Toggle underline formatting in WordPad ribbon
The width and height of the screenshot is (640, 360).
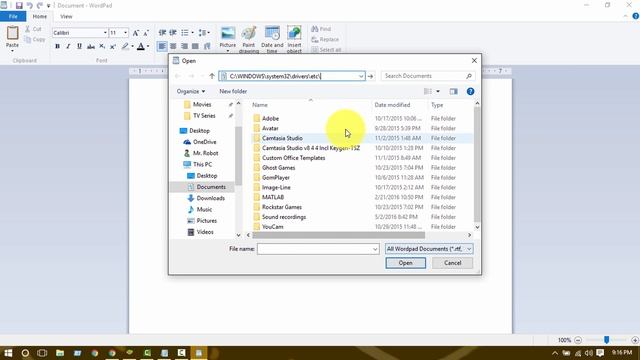click(x=79, y=47)
